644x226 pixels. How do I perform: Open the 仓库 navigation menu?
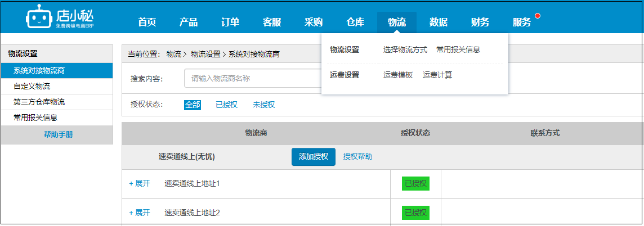click(x=355, y=22)
